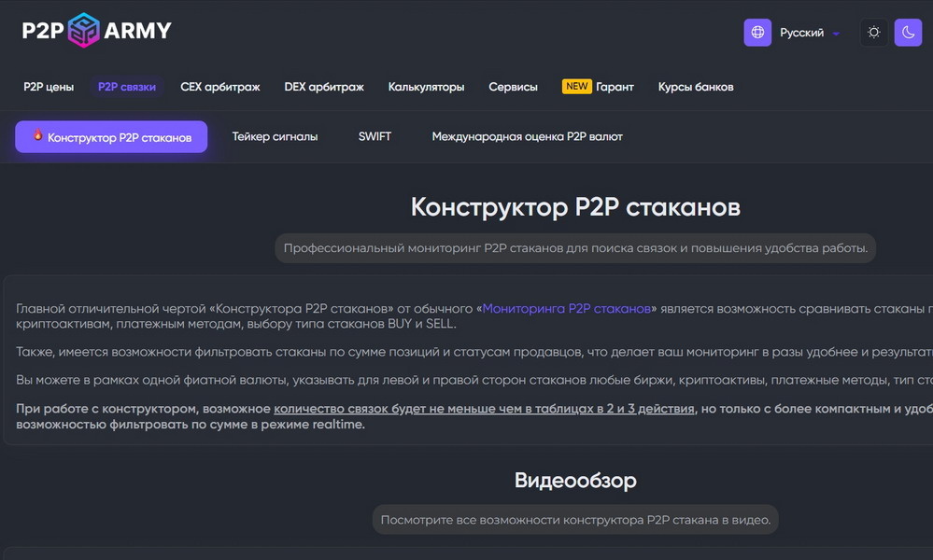Click the Посмотрите все возможности subtitle
933x560 pixels.
(575, 520)
